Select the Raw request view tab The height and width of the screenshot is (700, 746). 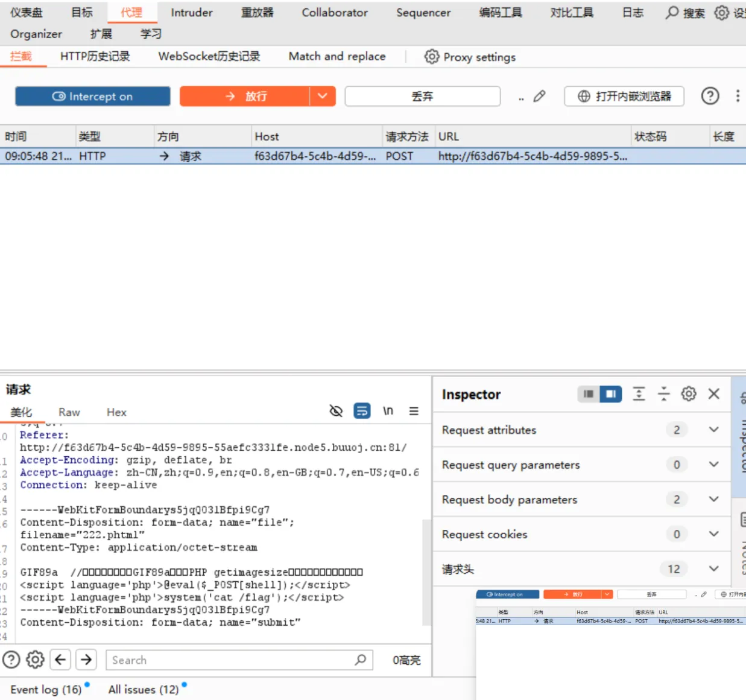tap(69, 412)
